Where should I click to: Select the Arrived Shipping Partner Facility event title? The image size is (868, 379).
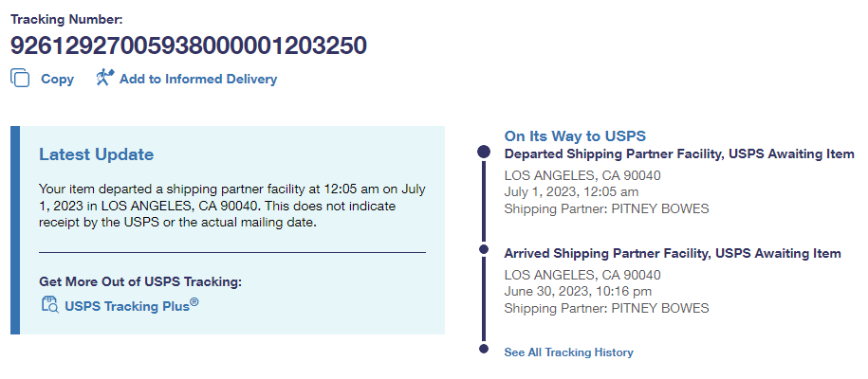pyautogui.click(x=673, y=253)
